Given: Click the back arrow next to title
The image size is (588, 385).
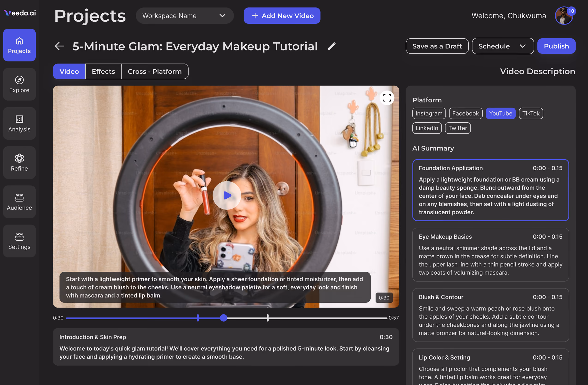Looking at the screenshot, I should click(x=60, y=46).
